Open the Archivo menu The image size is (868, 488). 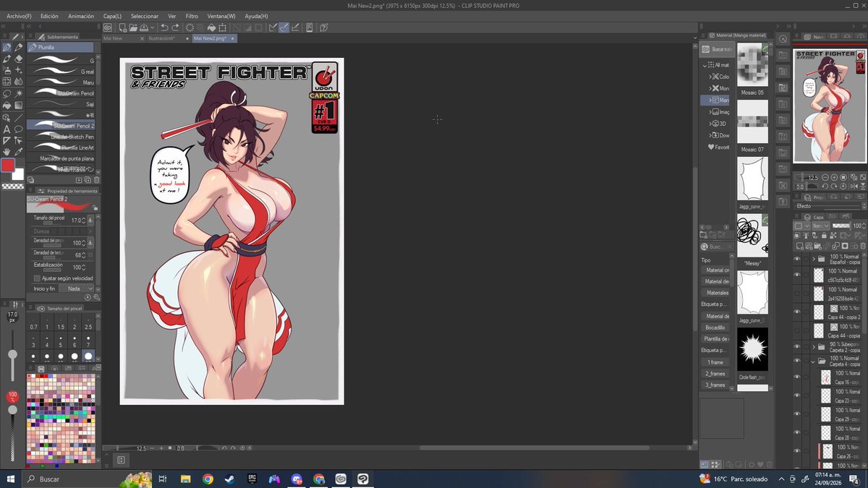pyautogui.click(x=18, y=16)
